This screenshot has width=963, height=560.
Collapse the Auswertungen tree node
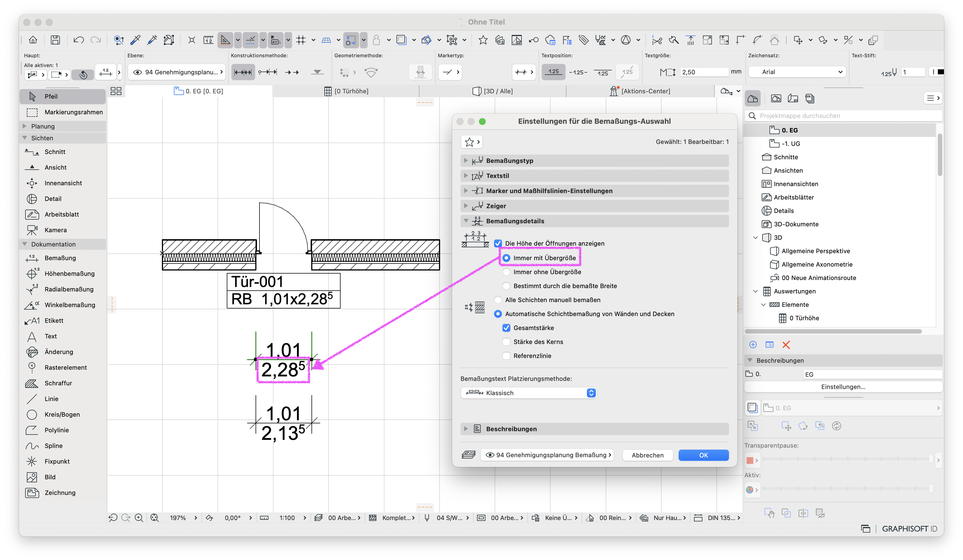tap(756, 291)
